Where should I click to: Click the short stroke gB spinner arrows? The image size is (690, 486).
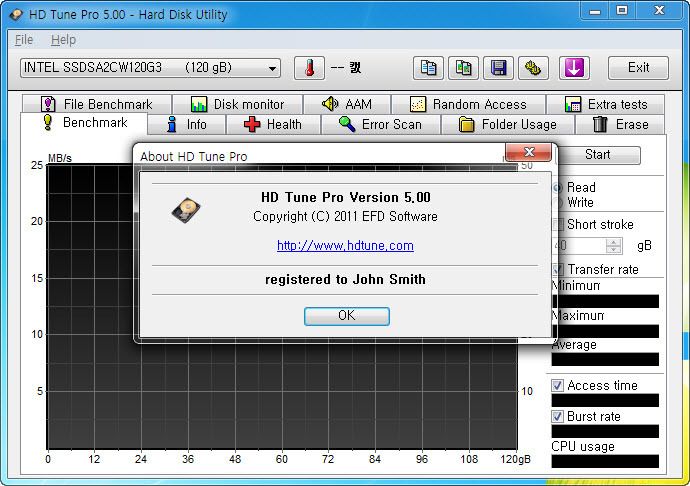(613, 246)
